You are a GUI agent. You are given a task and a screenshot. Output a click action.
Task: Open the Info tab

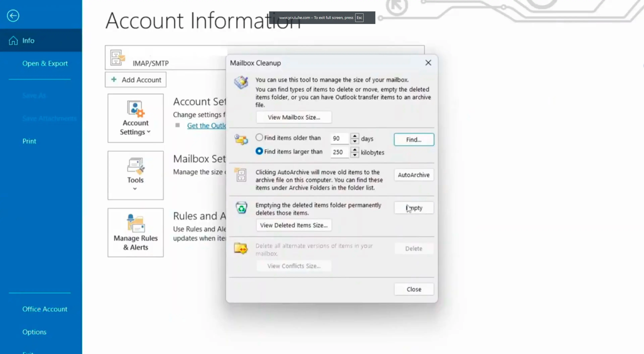41,40
